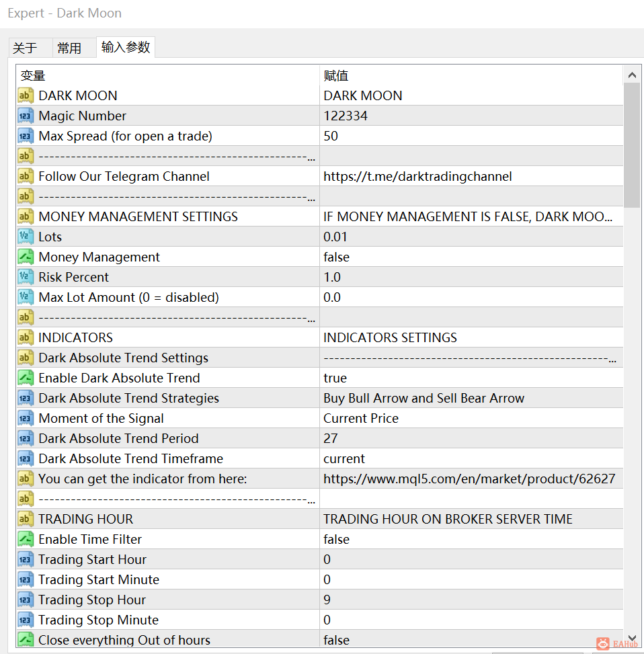The height and width of the screenshot is (654, 644).
Task: Edit the Max Lot Amount value 0.0
Action: [x=471, y=297]
